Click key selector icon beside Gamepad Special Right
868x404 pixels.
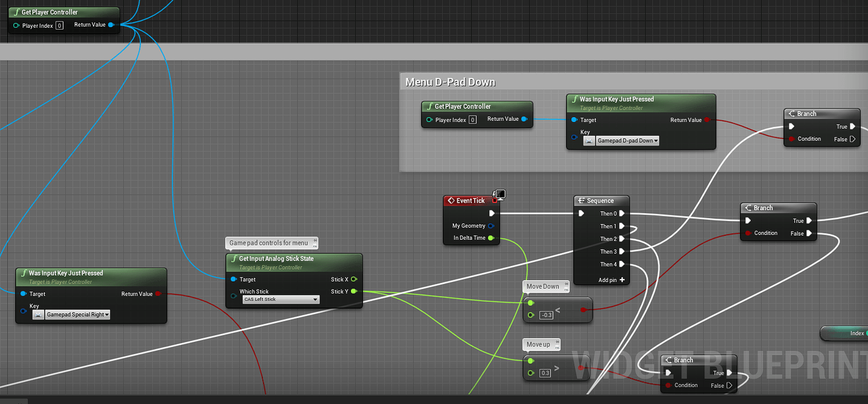[x=38, y=315]
